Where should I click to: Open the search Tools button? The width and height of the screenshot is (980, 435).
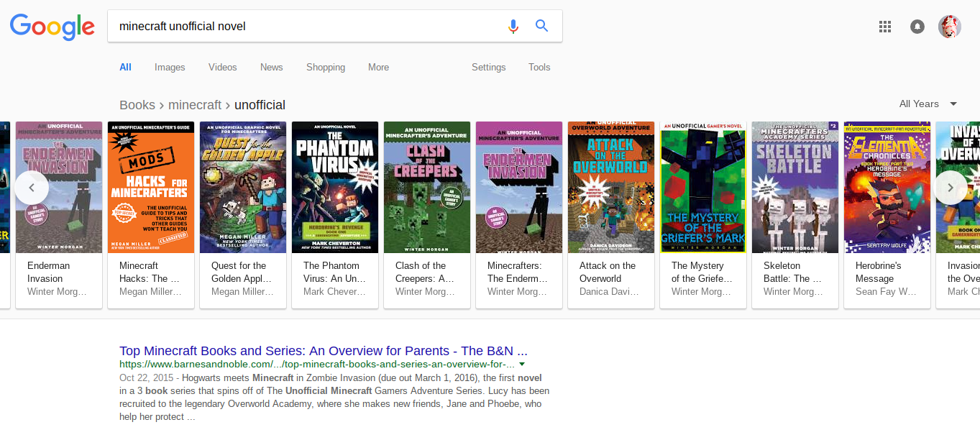point(539,67)
